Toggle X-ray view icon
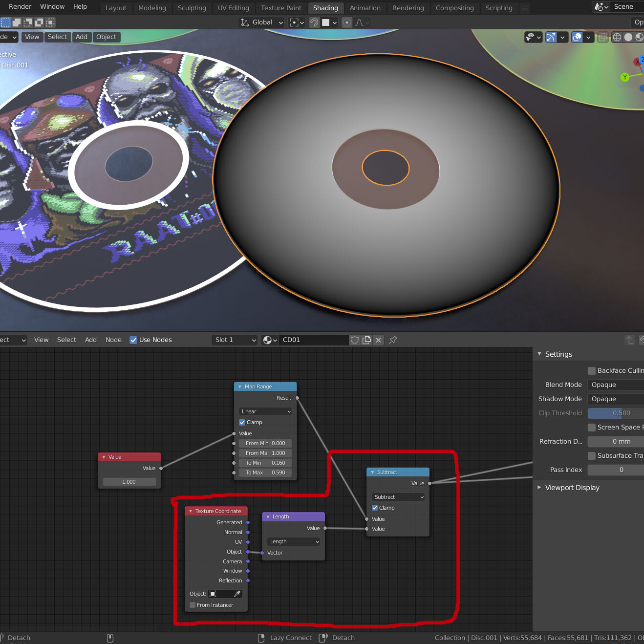644x644 pixels. [603, 37]
